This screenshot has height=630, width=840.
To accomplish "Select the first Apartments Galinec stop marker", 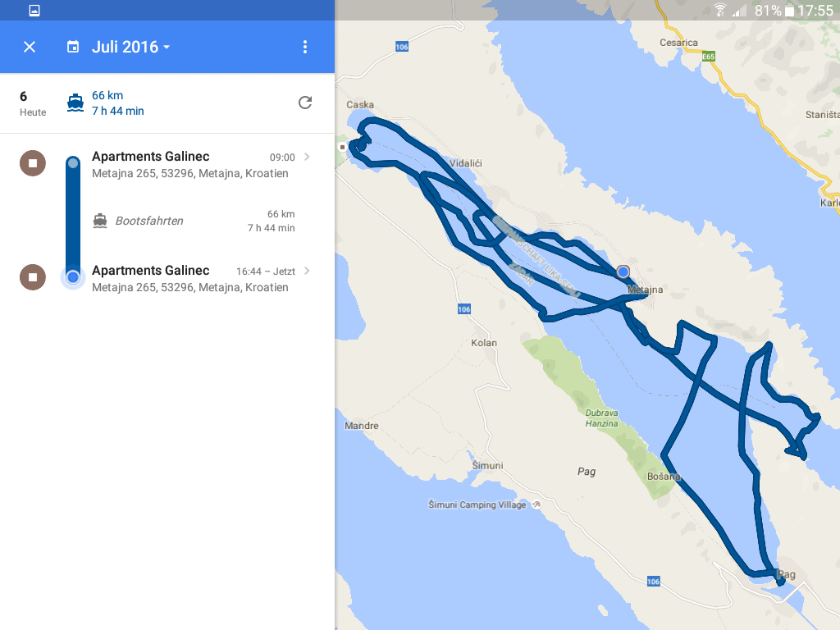I will [x=33, y=163].
